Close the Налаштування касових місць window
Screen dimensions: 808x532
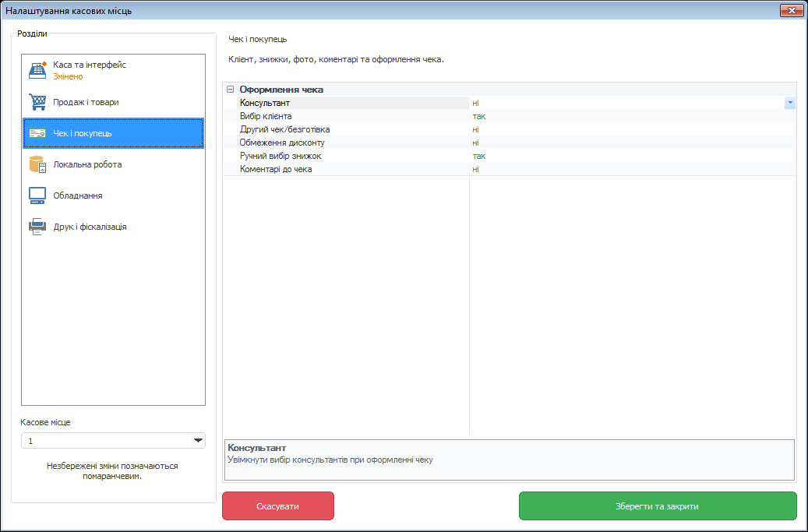pos(792,10)
